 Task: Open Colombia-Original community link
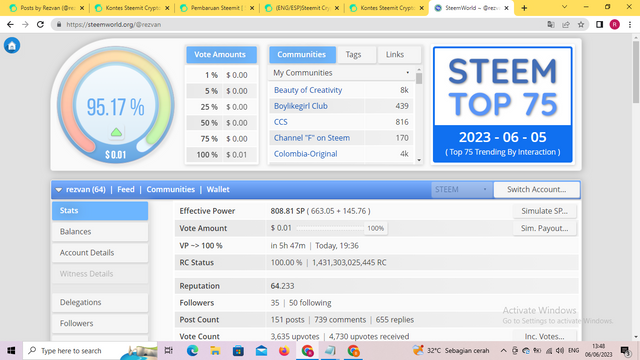click(x=306, y=154)
